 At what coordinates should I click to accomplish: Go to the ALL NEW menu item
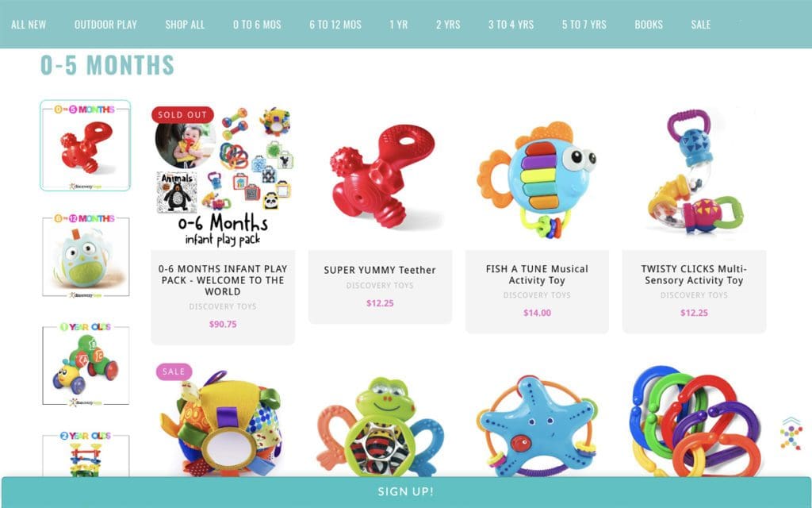[x=29, y=25]
